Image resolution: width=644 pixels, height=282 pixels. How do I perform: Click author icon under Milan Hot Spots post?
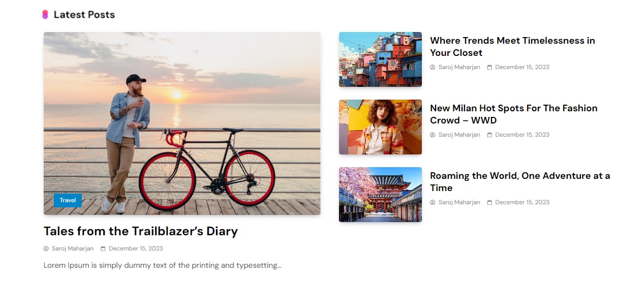433,135
